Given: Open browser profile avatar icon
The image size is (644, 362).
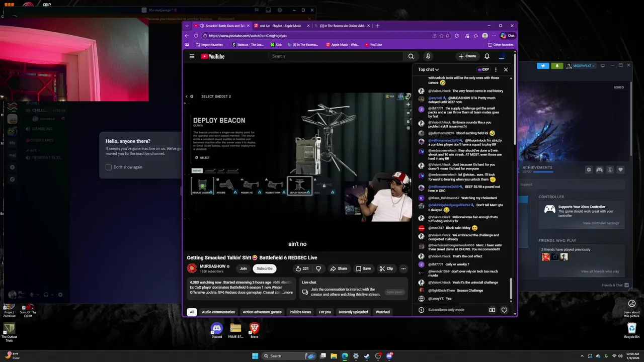Looking at the screenshot, I should [x=485, y=36].
